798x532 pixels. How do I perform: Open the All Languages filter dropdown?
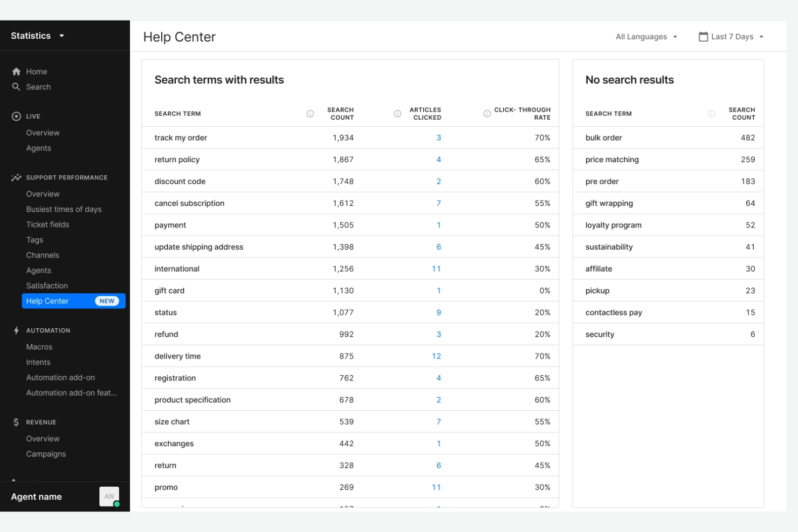tap(646, 37)
